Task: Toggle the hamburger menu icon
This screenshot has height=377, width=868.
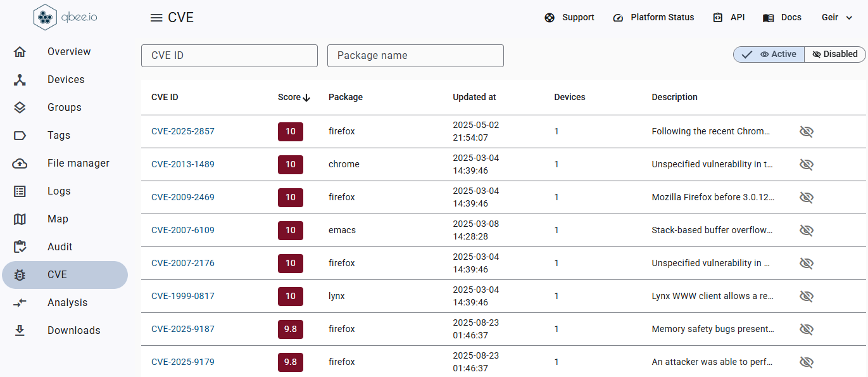Action: click(156, 18)
